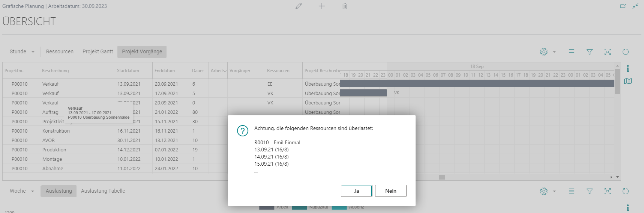Click Nein in the overload dialog

coord(391,191)
